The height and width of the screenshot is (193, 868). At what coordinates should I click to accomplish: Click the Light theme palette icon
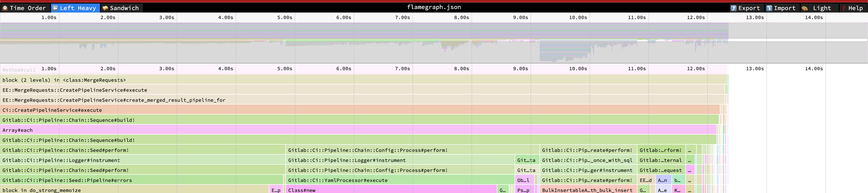(805, 8)
